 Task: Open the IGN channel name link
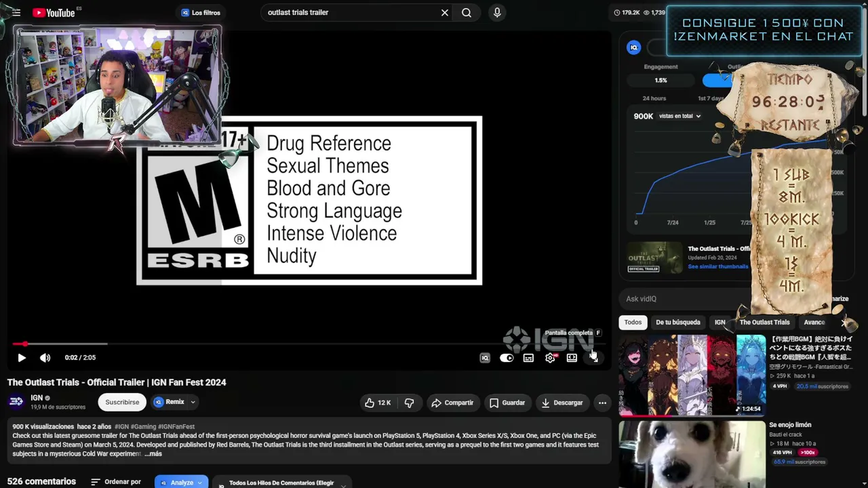37,398
